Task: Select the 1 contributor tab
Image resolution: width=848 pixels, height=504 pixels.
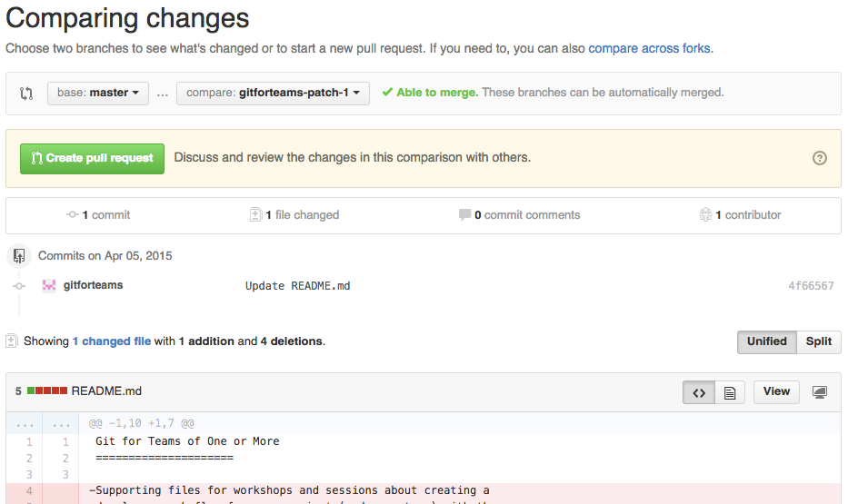Action: 741,215
